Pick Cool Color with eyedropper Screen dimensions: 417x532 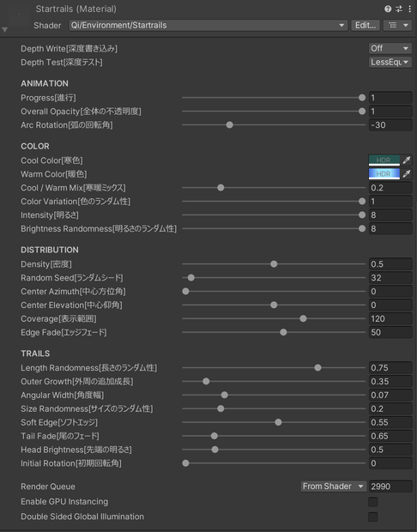tap(407, 160)
